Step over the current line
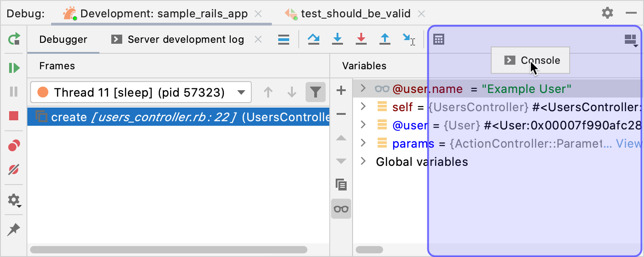This screenshot has height=257, width=644. 314,40
